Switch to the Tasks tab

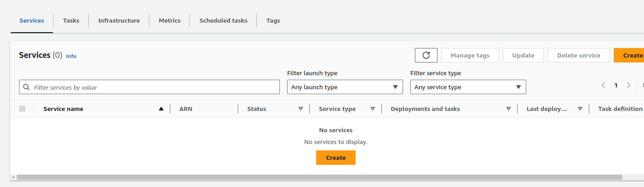pos(71,20)
